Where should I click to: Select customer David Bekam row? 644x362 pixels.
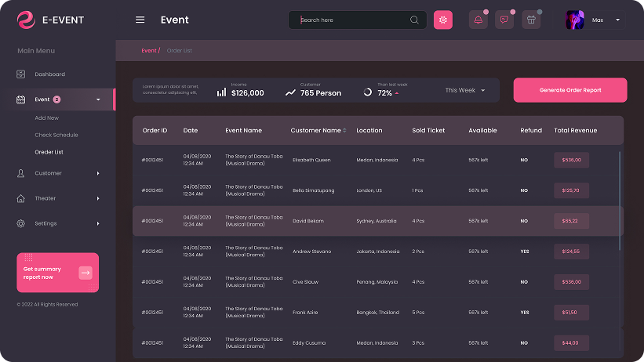378,221
